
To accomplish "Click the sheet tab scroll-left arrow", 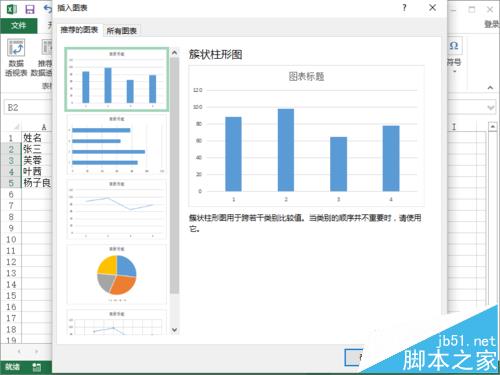I will [x=19, y=351].
